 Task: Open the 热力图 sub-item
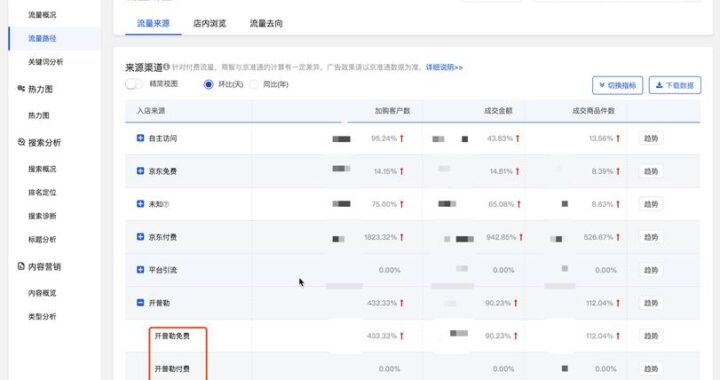tap(39, 115)
